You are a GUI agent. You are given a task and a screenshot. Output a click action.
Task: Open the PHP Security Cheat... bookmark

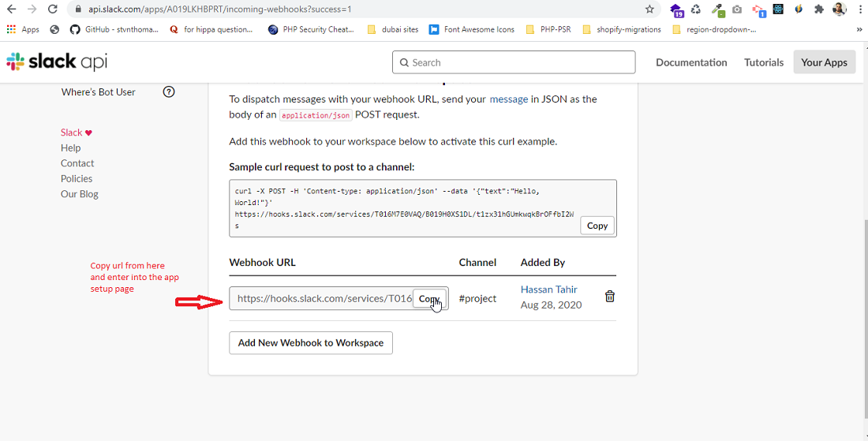click(311, 29)
